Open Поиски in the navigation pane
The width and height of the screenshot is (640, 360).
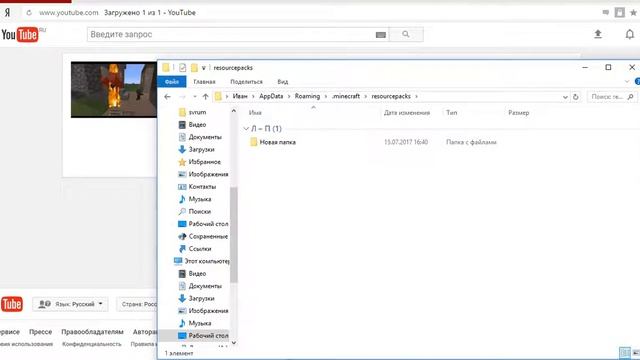[x=195, y=211]
